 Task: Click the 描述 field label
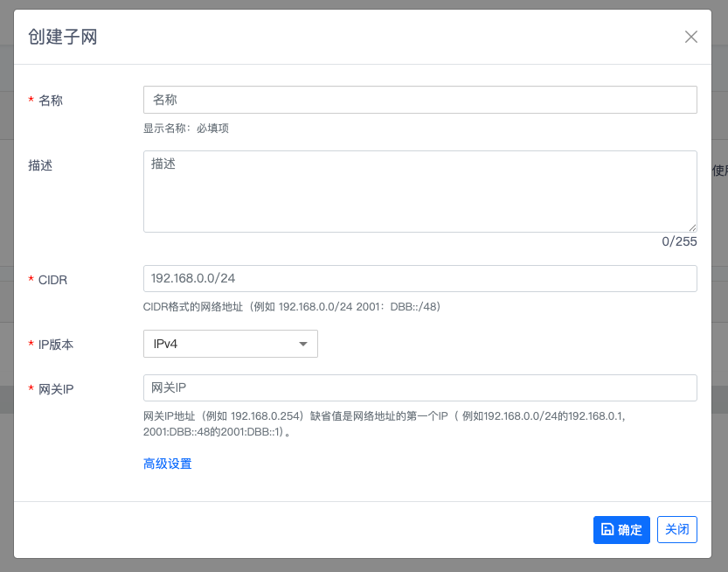pyautogui.click(x=40, y=165)
